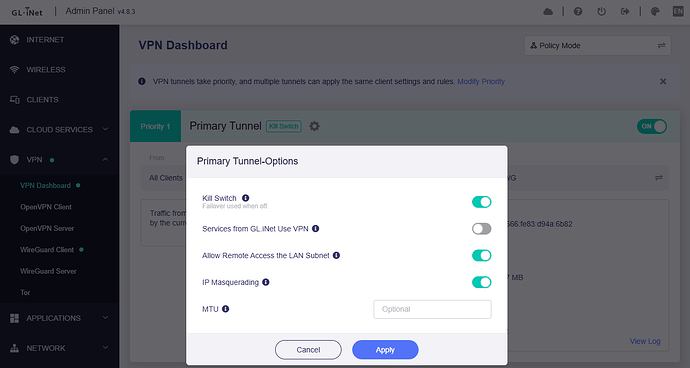
Task: Click info icon beside IP Masquerading
Action: click(266, 282)
